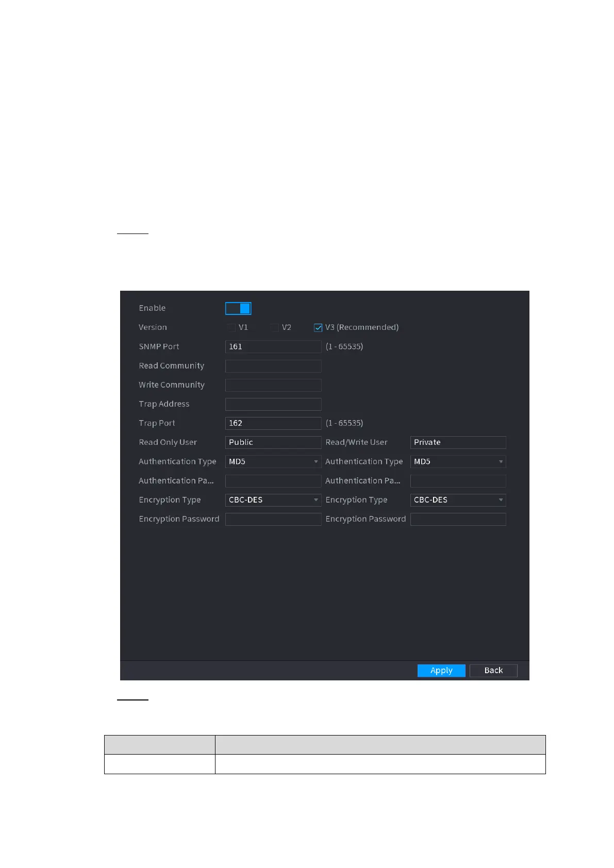Click the Trap Address field
Viewport: 614px width, 868px height.
(273, 404)
